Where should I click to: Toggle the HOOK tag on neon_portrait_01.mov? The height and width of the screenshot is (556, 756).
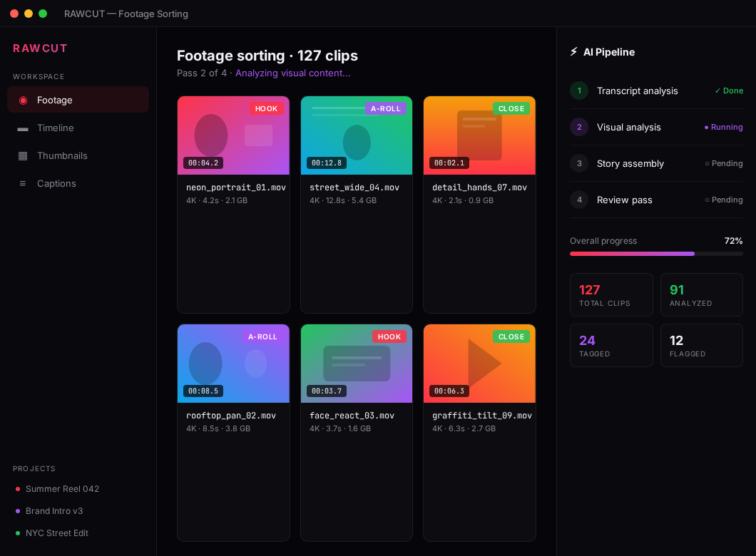[x=266, y=108]
